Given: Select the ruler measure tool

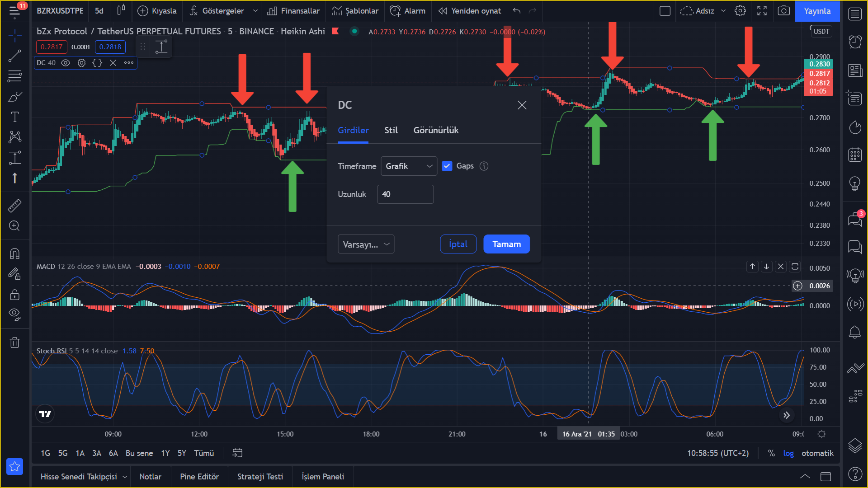Looking at the screenshot, I should click(x=14, y=206).
